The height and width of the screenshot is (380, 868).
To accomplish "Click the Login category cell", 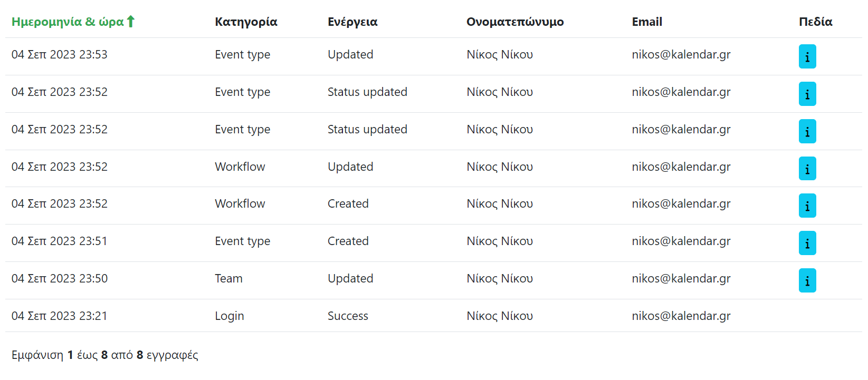I will coord(229,316).
